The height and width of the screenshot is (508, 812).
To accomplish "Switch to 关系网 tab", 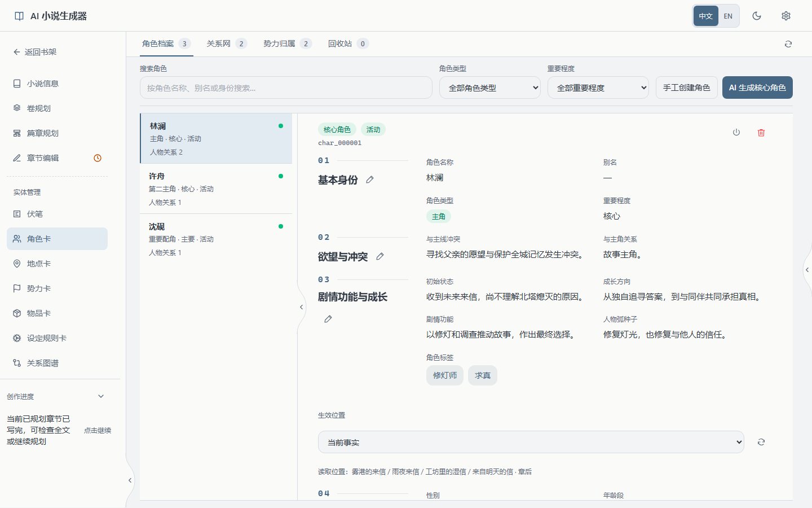I will pyautogui.click(x=227, y=43).
